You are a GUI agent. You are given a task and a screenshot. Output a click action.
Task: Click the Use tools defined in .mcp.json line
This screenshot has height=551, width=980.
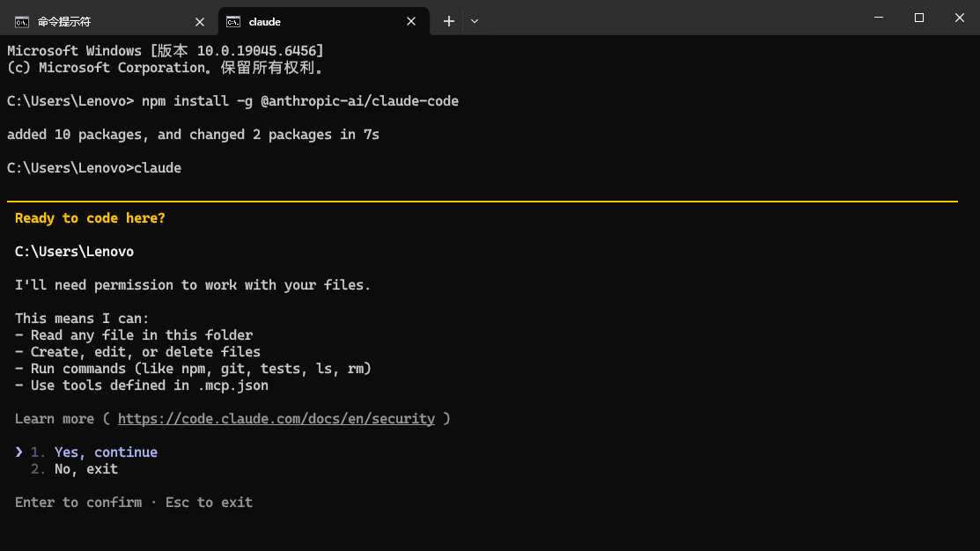click(141, 386)
